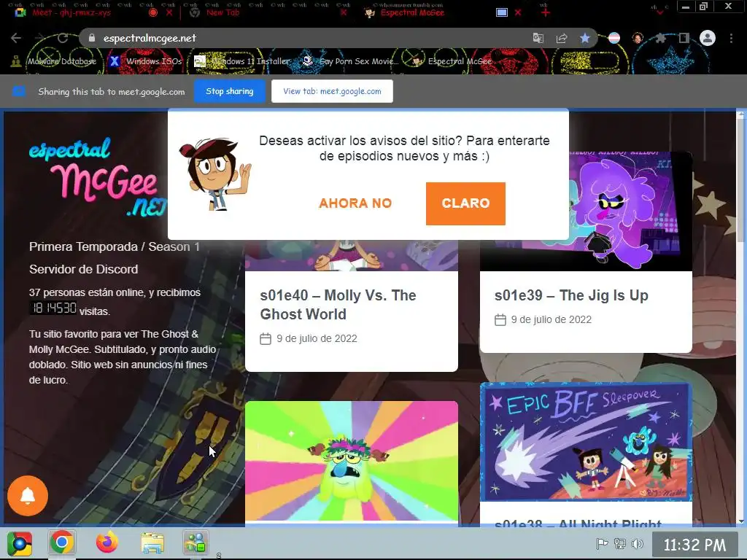Click the rainbow green creature episode thumbnail
Image resolution: width=747 pixels, height=560 pixels.
(x=352, y=461)
